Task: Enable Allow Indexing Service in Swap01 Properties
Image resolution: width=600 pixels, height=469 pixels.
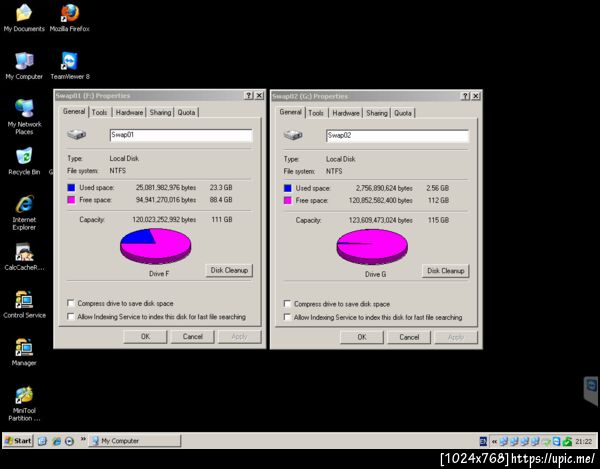Action: pyautogui.click(x=71, y=317)
